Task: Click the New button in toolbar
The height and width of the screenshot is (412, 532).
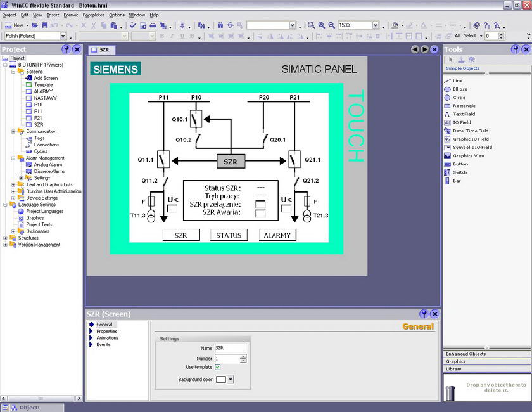Action: pos(14,25)
